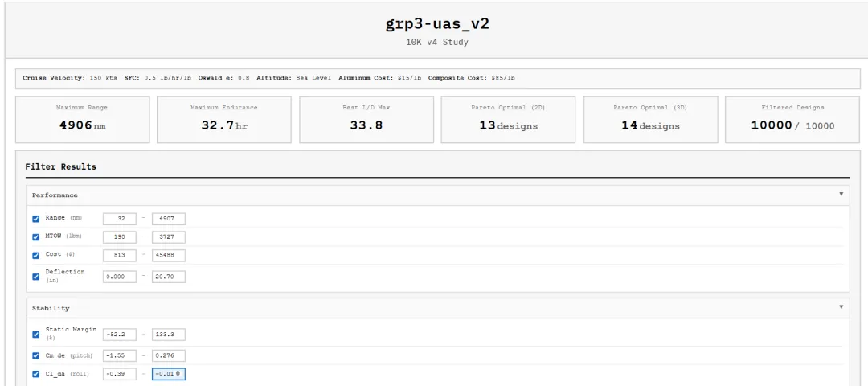Select the Pareto Optimal (2D) stat card

click(x=507, y=120)
